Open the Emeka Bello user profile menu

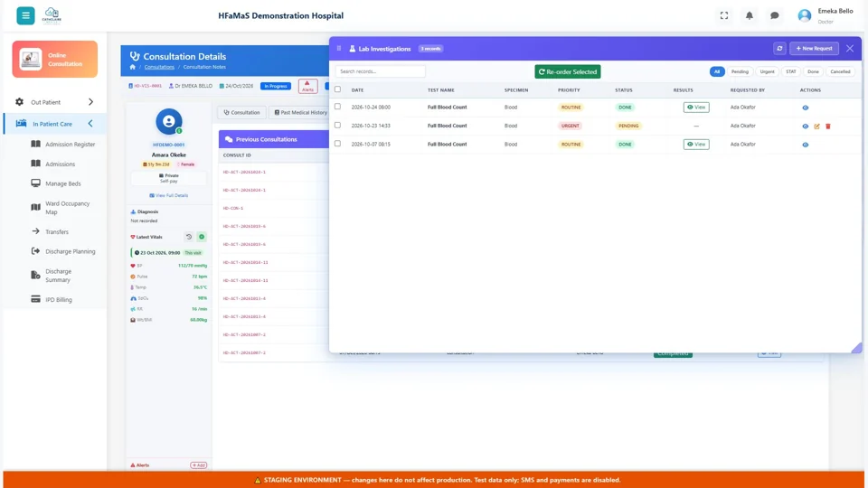[826, 15]
